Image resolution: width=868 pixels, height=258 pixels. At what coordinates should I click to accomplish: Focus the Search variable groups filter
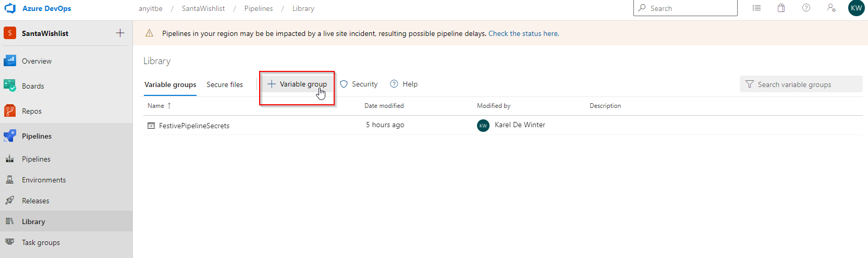[x=801, y=84]
